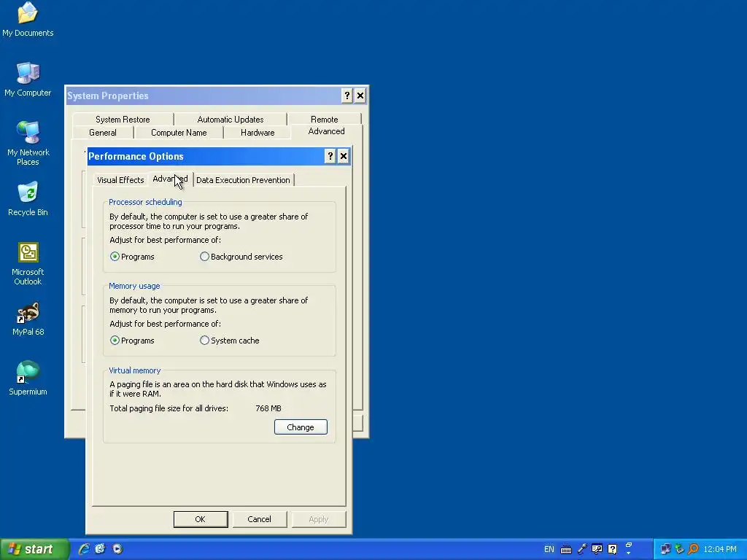Click the 768 MB paging file value

tap(268, 408)
